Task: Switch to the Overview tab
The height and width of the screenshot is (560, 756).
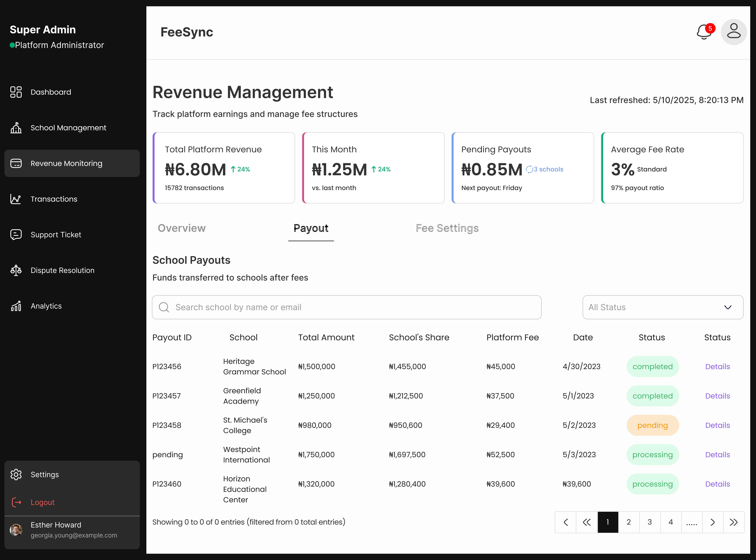Action: (x=182, y=228)
